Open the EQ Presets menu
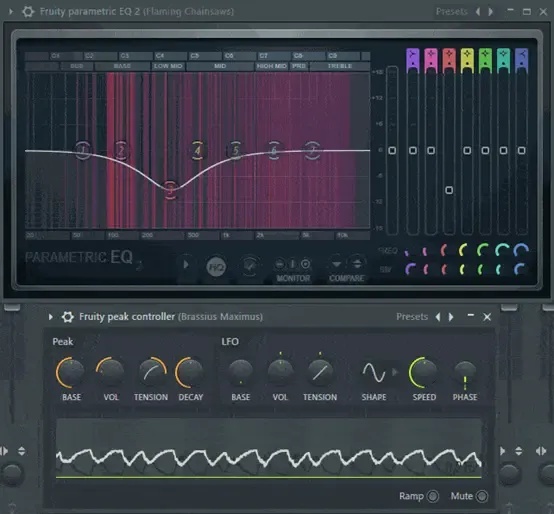 [451, 12]
